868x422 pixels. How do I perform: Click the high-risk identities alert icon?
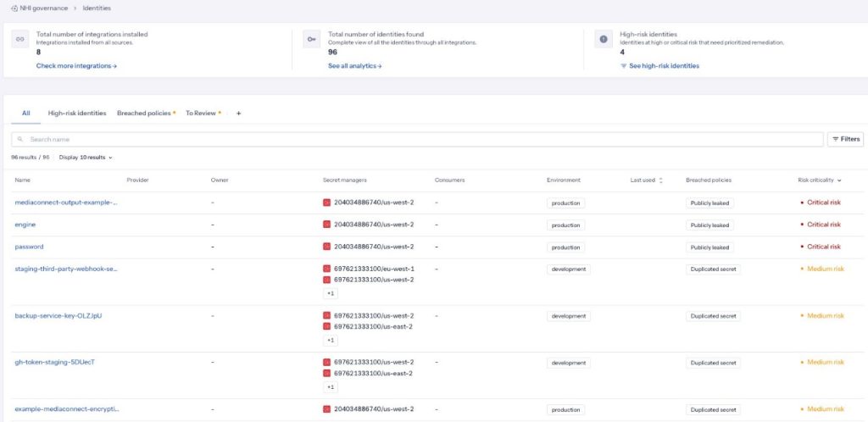[604, 39]
